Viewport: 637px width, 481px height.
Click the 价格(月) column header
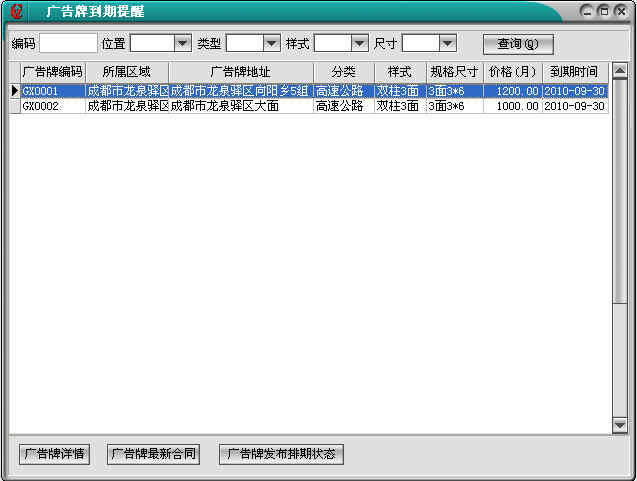tap(513, 72)
